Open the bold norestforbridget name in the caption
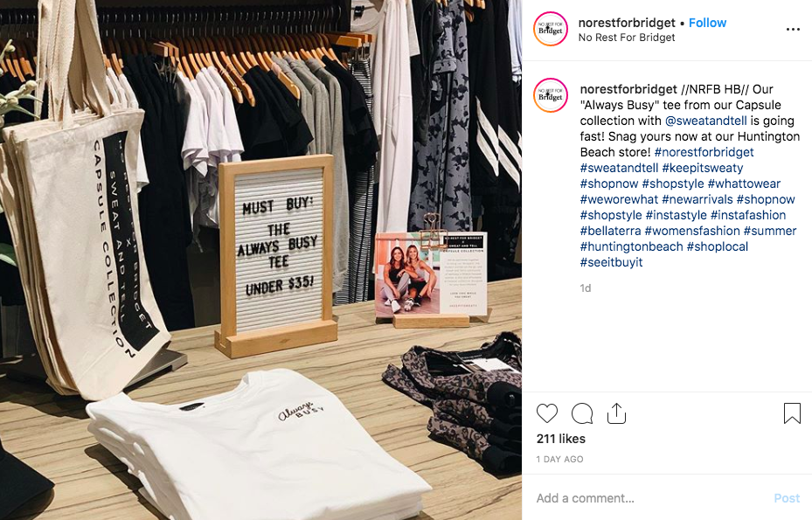This screenshot has width=812, height=520. (x=628, y=89)
